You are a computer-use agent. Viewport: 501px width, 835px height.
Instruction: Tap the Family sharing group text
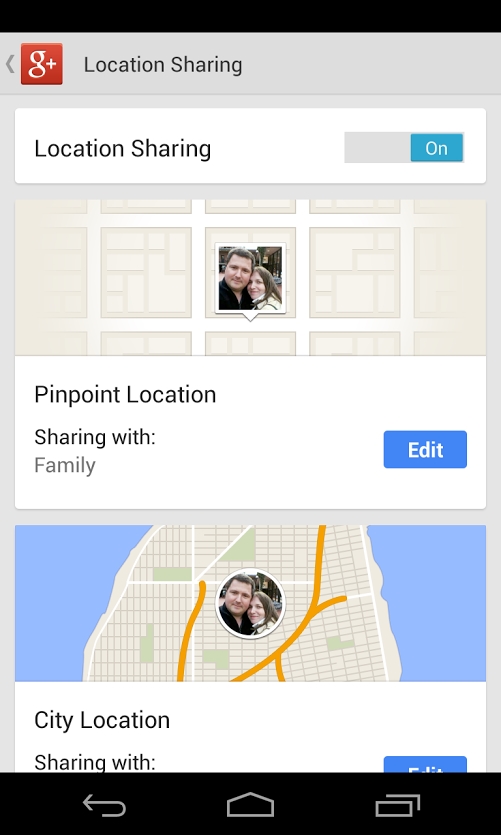[x=65, y=465]
